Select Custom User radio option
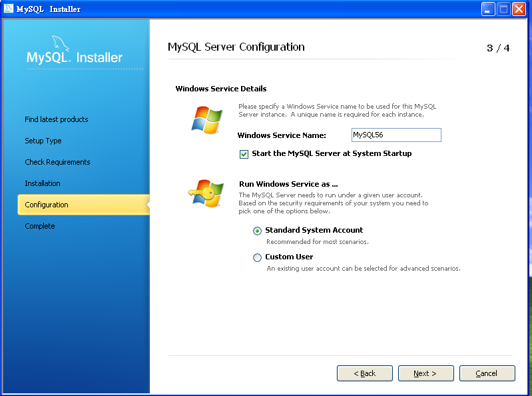Screen dimensions: 532x396 (x=257, y=257)
